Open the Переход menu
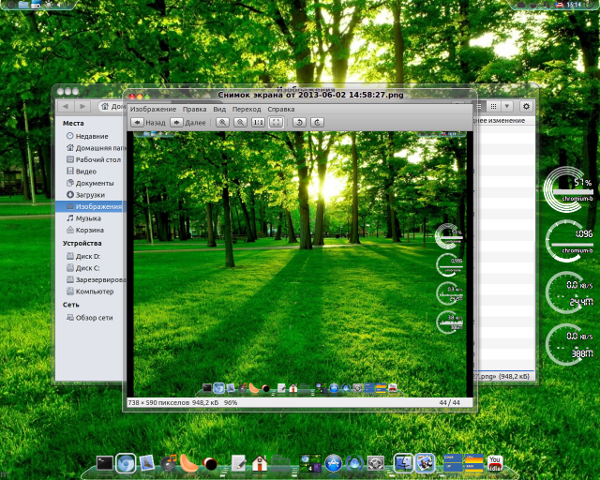This screenshot has width=600, height=480. pos(247,109)
